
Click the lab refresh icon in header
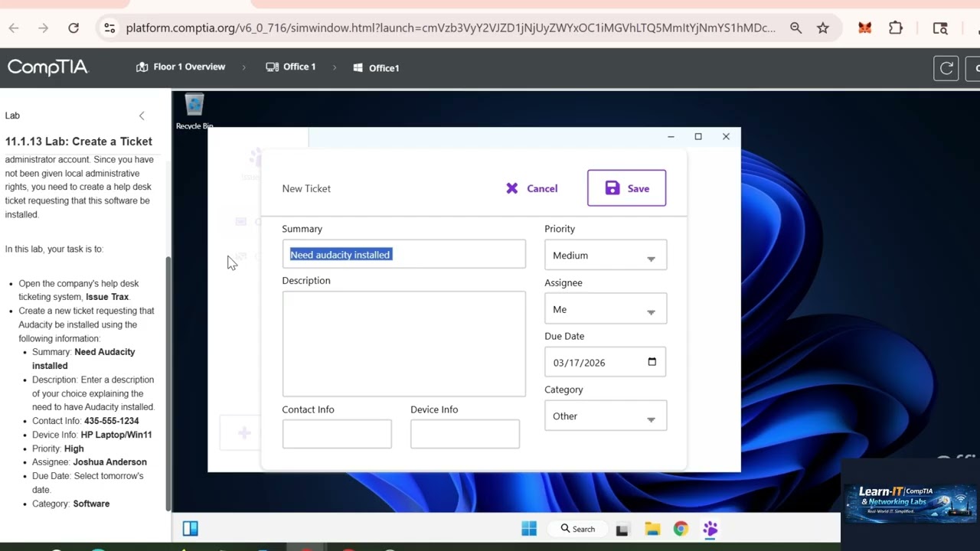coord(946,68)
